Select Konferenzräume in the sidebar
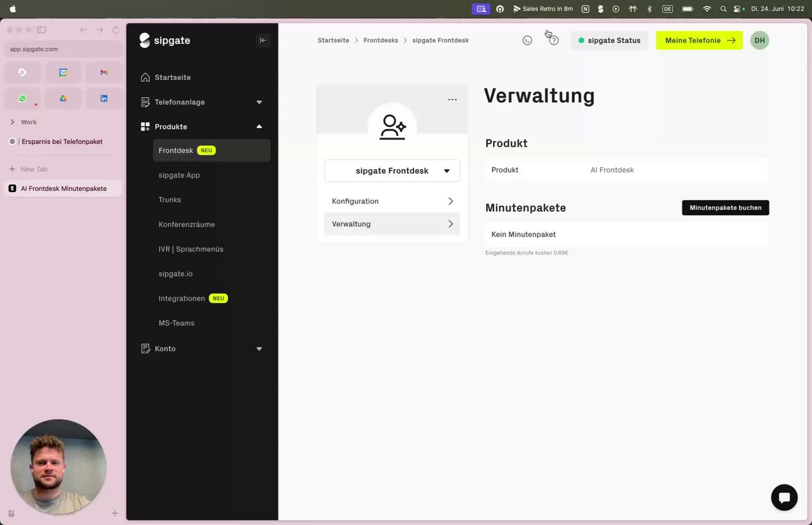This screenshot has height=525, width=812. [187, 224]
